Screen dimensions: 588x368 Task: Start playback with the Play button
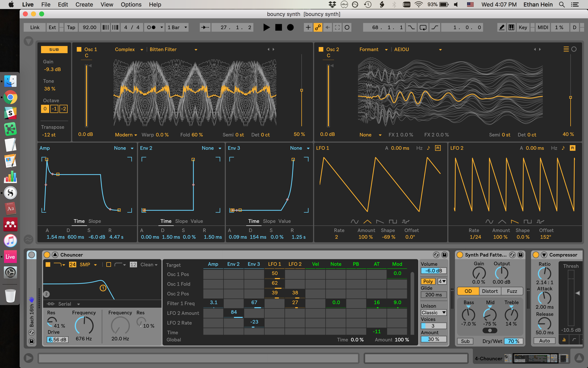267,28
